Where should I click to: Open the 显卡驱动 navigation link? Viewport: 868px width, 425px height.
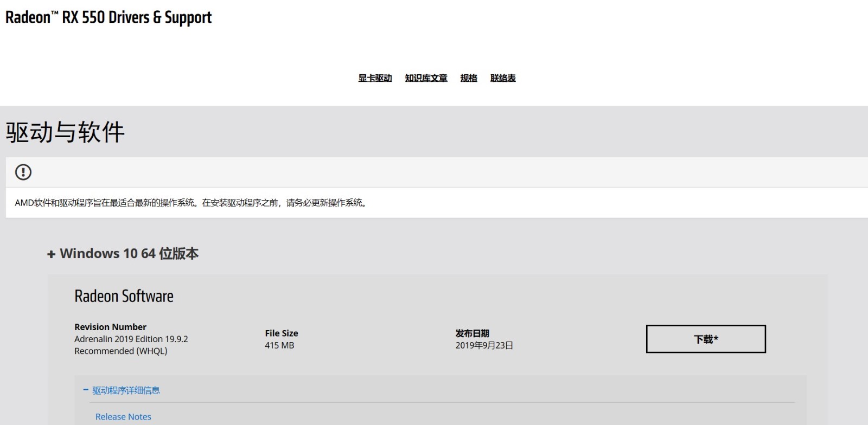tap(375, 78)
